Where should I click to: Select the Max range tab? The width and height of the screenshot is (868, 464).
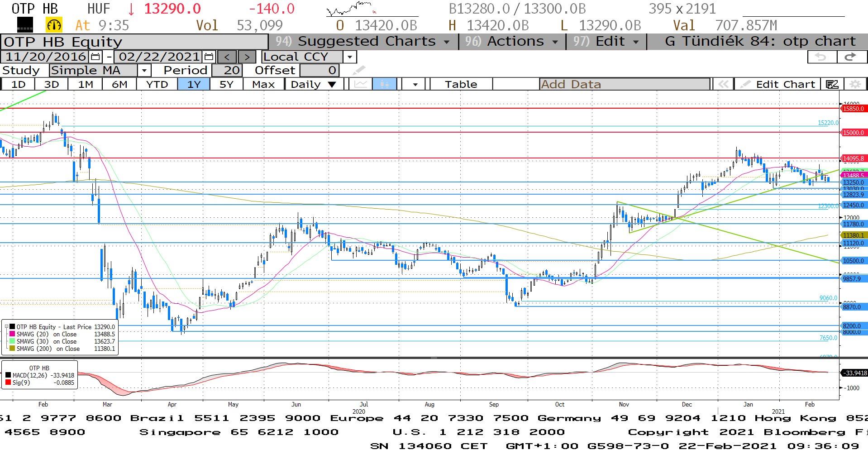click(263, 84)
